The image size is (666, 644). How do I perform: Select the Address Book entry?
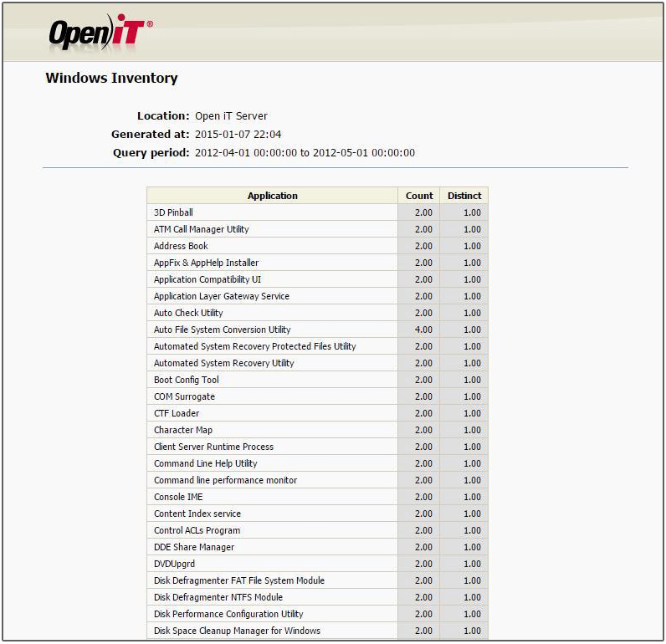pyautogui.click(x=318, y=246)
